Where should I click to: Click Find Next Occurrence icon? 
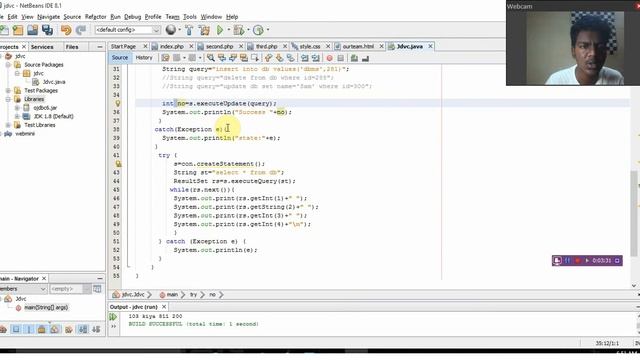coord(233,58)
